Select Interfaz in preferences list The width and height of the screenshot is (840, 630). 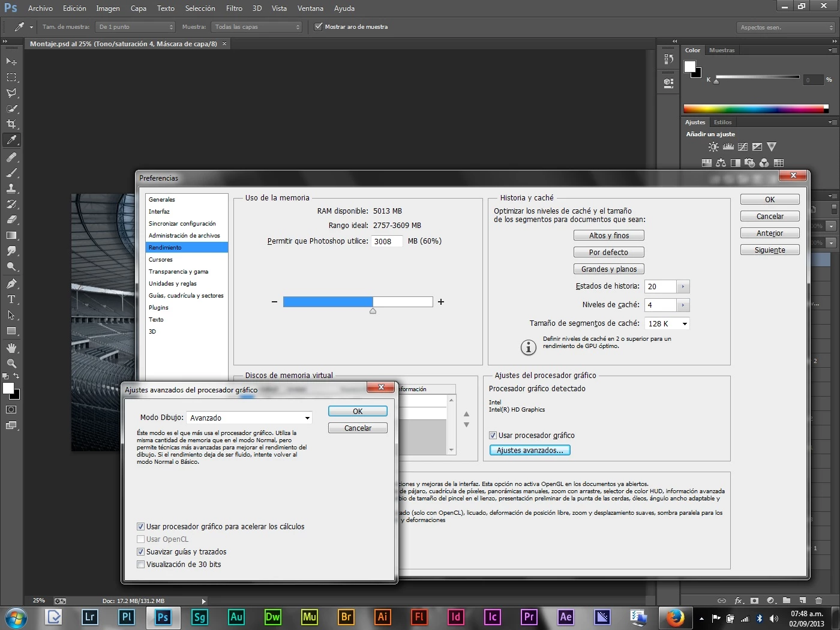point(187,212)
